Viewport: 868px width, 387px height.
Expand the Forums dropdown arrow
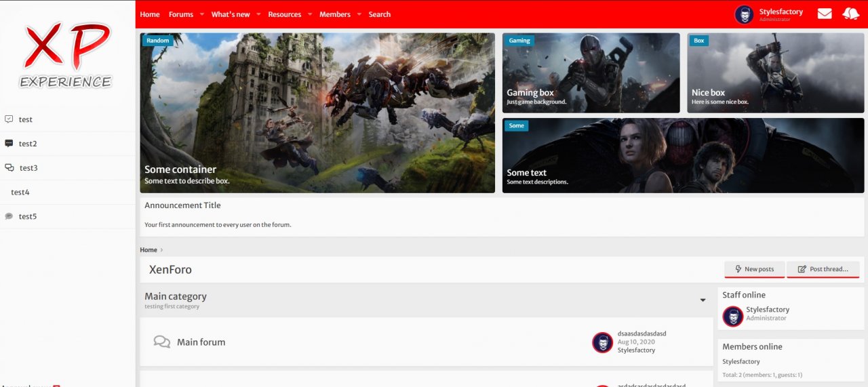tap(202, 14)
